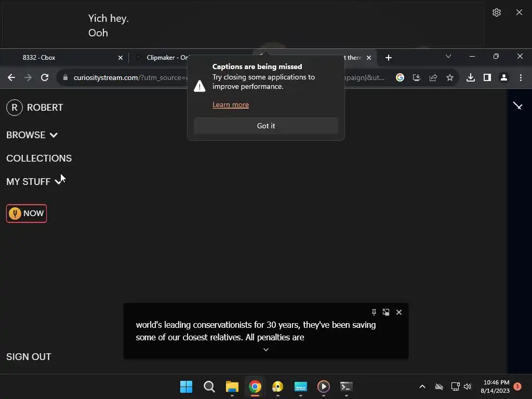Viewport: 532px width, 399px height.
Task: Click the move-window icon on the caption overlay
Action: click(386, 312)
